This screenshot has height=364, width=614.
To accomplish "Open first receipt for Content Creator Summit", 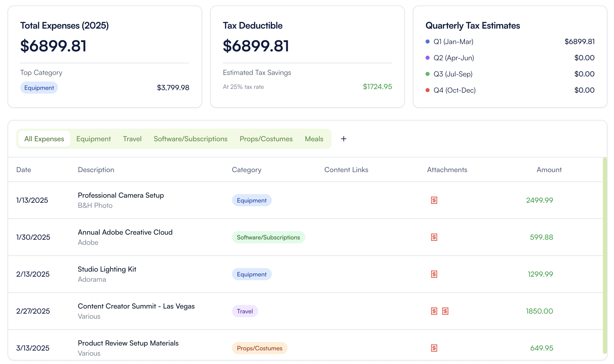I will 434,311.
